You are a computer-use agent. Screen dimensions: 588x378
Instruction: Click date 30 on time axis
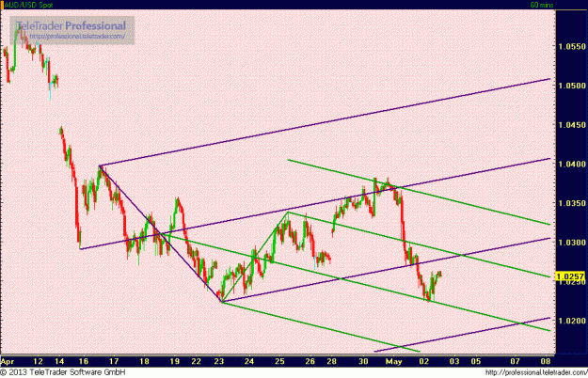click(363, 361)
